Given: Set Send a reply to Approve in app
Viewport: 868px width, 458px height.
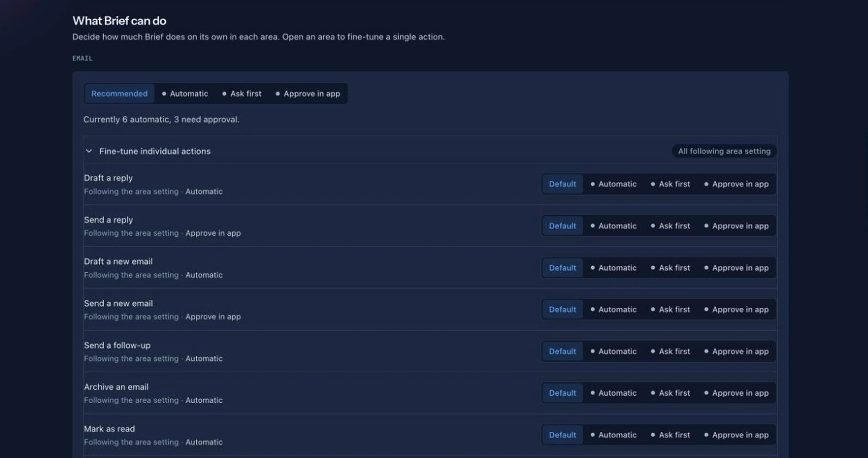Looking at the screenshot, I should pyautogui.click(x=737, y=226).
